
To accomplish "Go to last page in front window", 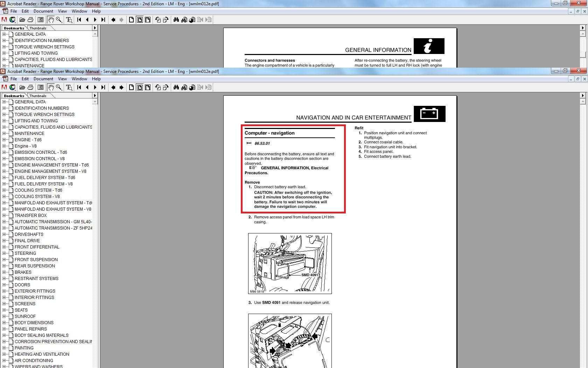I will click(103, 87).
